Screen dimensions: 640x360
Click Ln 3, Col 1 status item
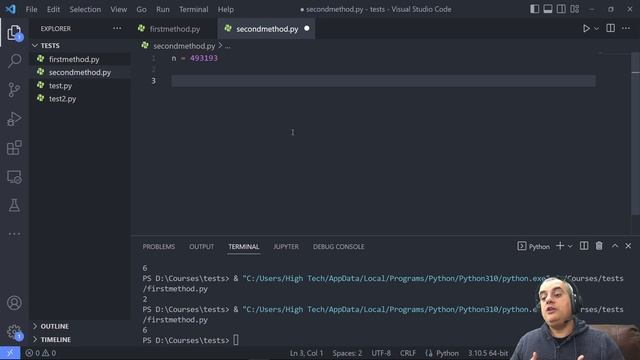click(306, 353)
